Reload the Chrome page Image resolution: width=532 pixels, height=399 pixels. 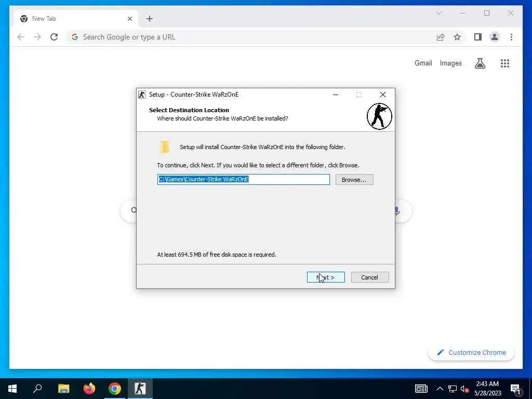coord(54,37)
